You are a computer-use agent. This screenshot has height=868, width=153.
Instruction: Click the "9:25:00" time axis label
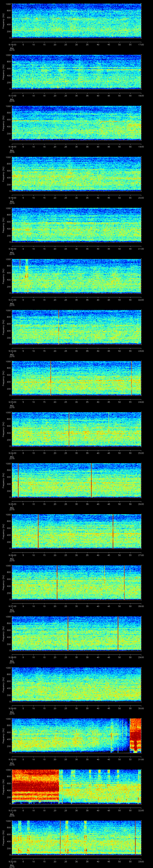[x=12, y=504]
